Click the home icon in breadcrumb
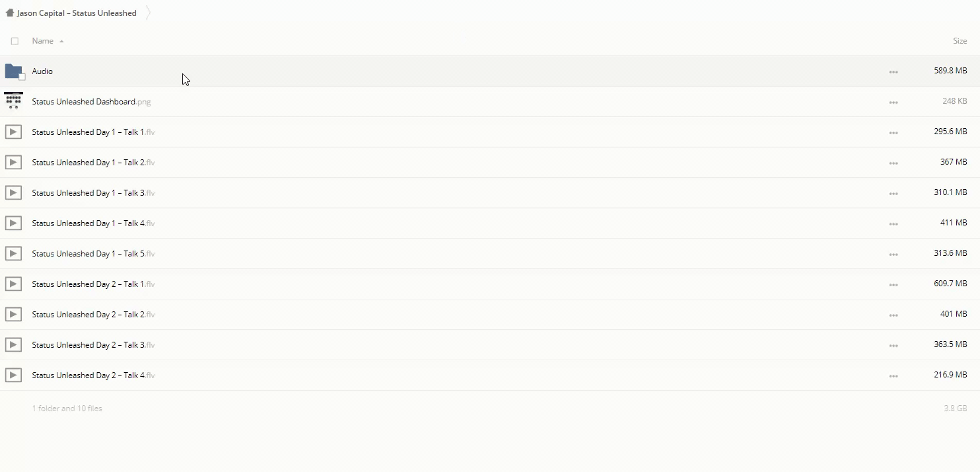Viewport: 980px width, 472px height. click(x=9, y=13)
